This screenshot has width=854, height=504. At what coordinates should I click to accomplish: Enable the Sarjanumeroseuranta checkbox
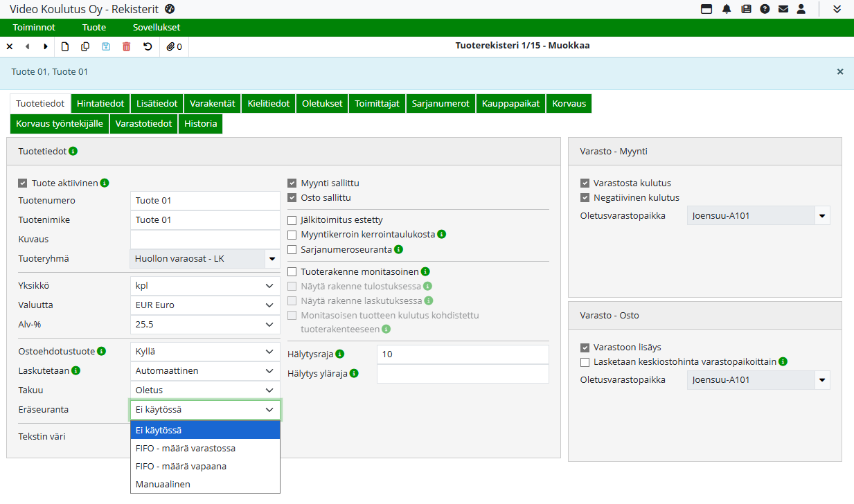tap(292, 249)
